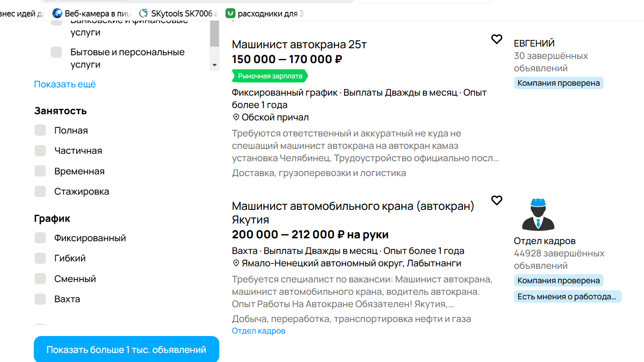
Task: Click the Рыночная зарплата green badge
Action: pos(270,76)
